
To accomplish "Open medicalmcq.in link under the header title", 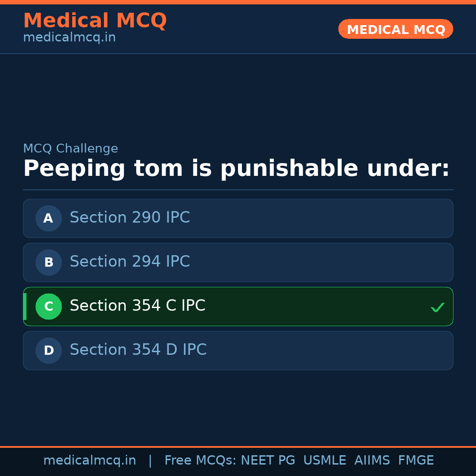I will coord(69,38).
